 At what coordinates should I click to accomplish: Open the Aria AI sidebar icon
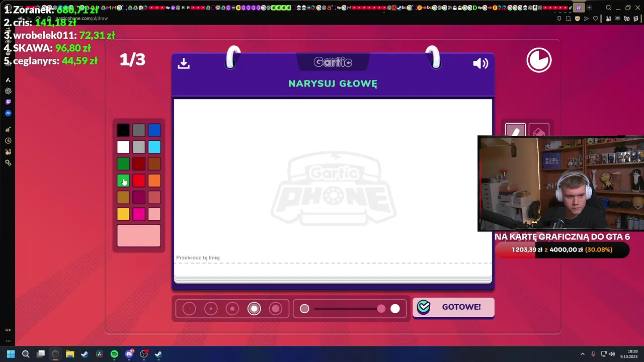coord(8,80)
